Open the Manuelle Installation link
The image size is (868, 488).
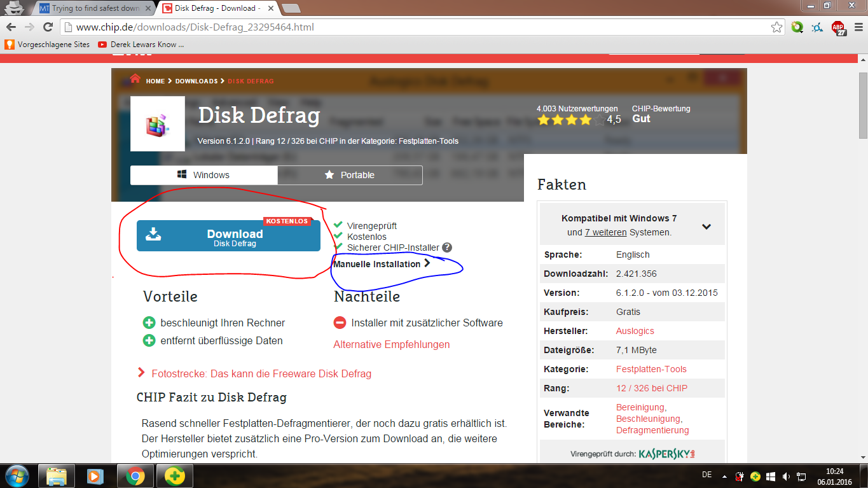click(x=382, y=263)
